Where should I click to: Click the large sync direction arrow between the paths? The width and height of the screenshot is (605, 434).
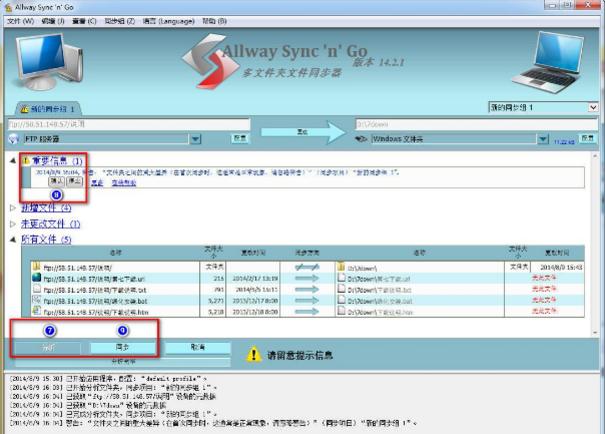coord(303,132)
